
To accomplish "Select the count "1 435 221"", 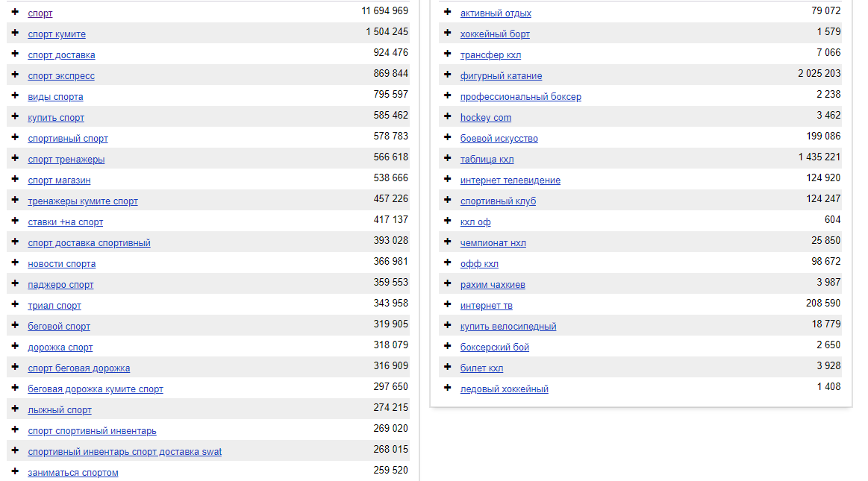I will 819,157.
